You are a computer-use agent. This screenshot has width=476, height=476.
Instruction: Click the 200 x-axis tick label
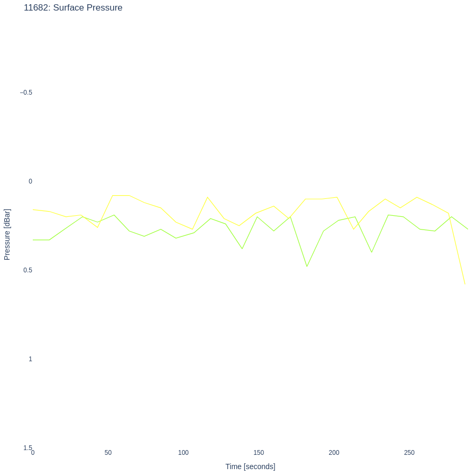[334, 453]
